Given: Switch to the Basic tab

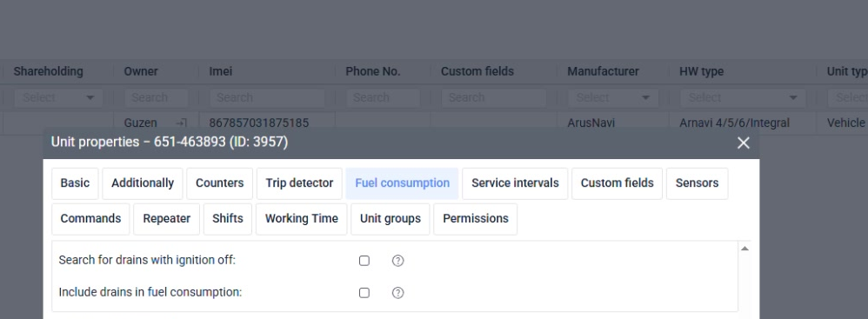Looking at the screenshot, I should pos(75,183).
